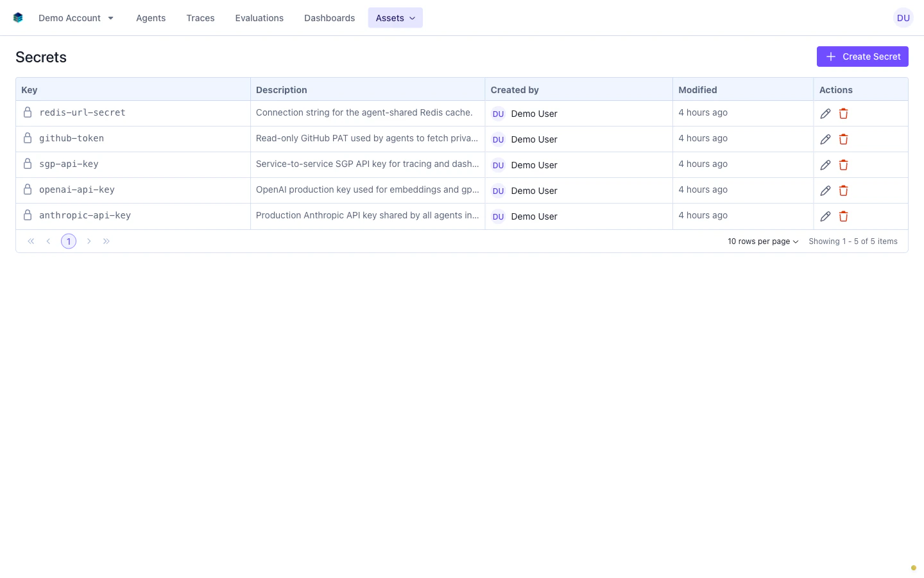Click lock icon beside openai-api-key
Image resolution: width=924 pixels, height=578 pixels.
[x=28, y=189]
